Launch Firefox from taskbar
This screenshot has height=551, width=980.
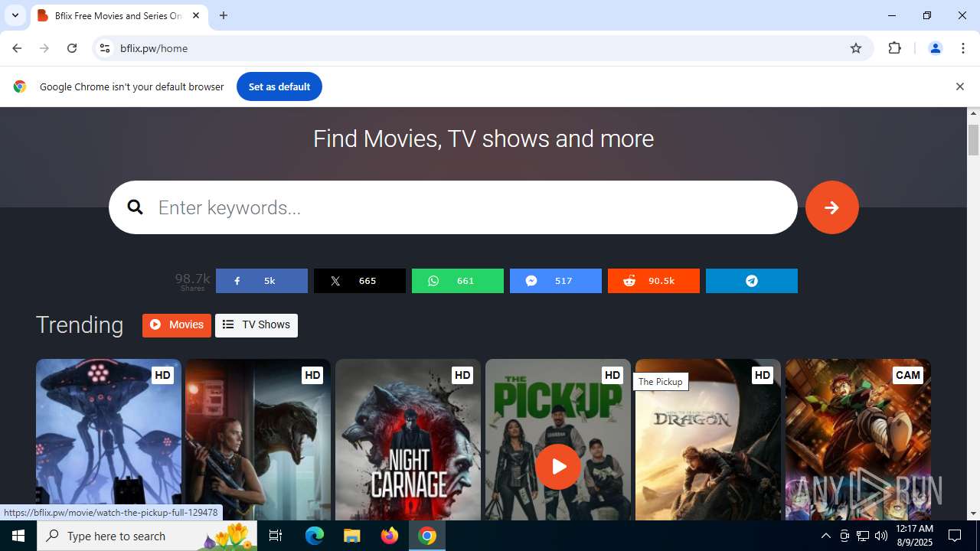pyautogui.click(x=390, y=536)
